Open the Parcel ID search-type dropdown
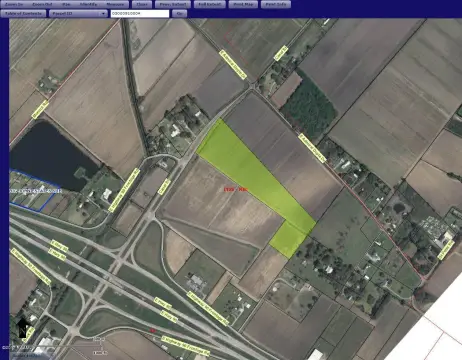The image size is (462, 360). coord(78,14)
